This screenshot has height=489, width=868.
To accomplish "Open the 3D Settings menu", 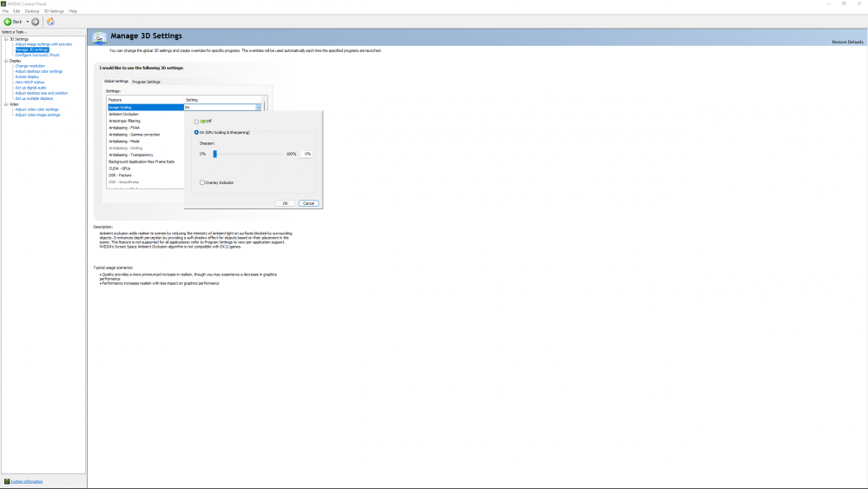I will (54, 11).
